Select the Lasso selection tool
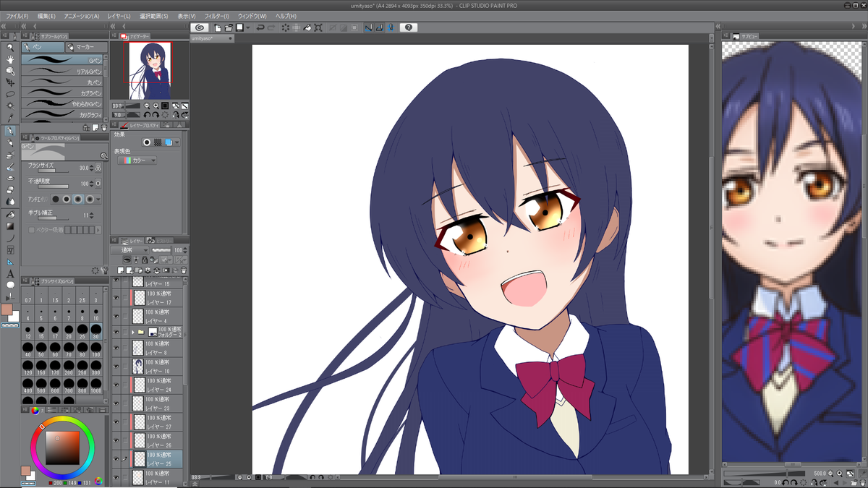Image resolution: width=868 pixels, height=488 pixels. click(10, 94)
